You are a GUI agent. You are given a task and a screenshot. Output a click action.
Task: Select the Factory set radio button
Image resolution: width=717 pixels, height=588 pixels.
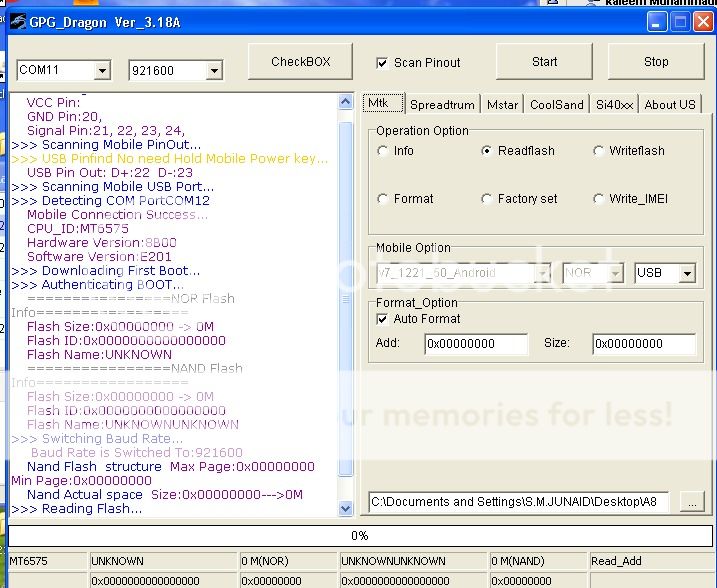coord(487,199)
